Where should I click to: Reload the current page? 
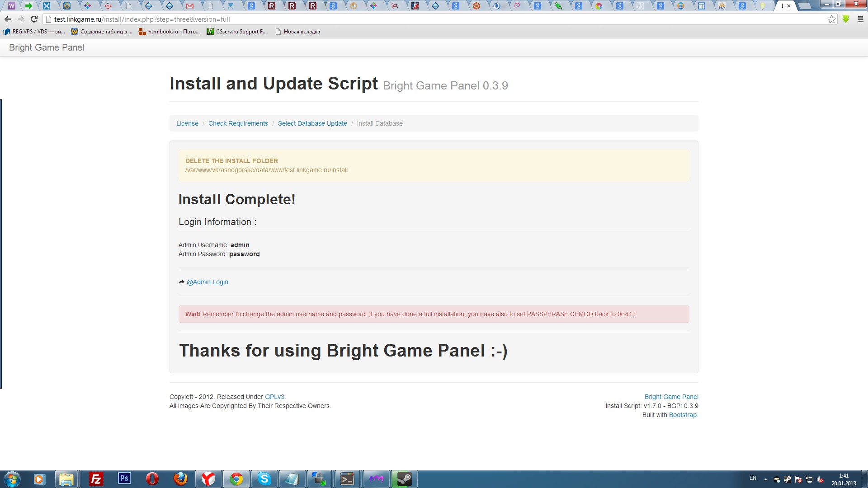click(x=34, y=19)
